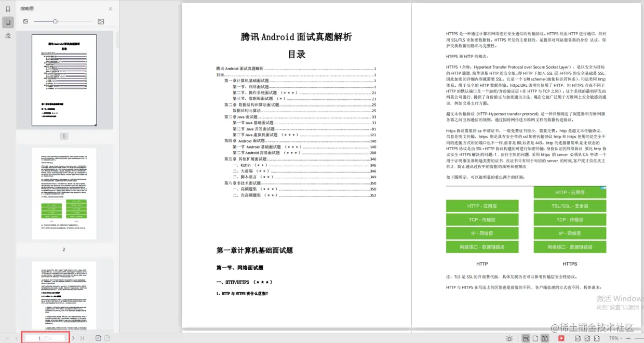This screenshot has height=343, width=644.
Task: Click the 目录 heading on page one
Action: point(297,54)
